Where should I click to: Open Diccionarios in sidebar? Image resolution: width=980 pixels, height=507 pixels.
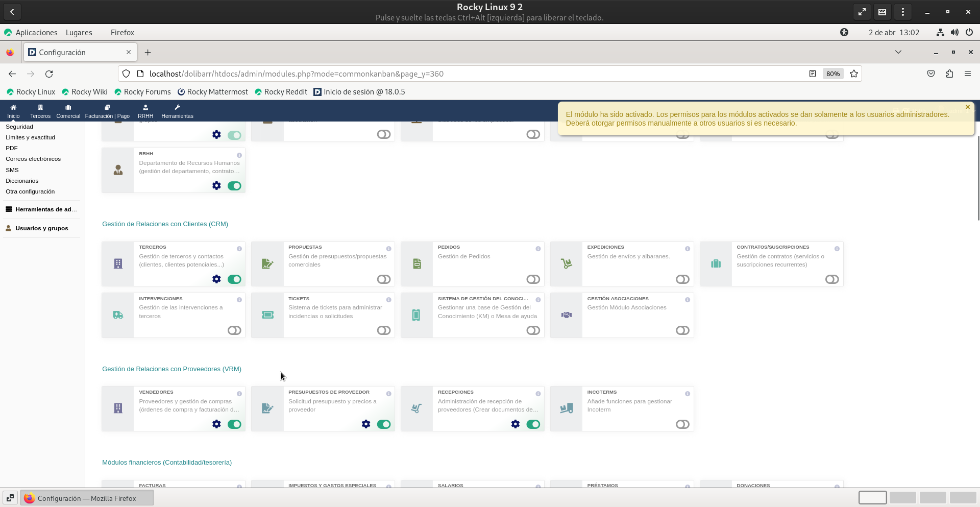(22, 181)
